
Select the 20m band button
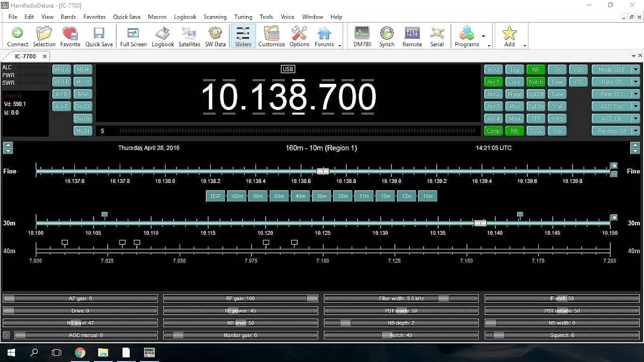click(343, 196)
